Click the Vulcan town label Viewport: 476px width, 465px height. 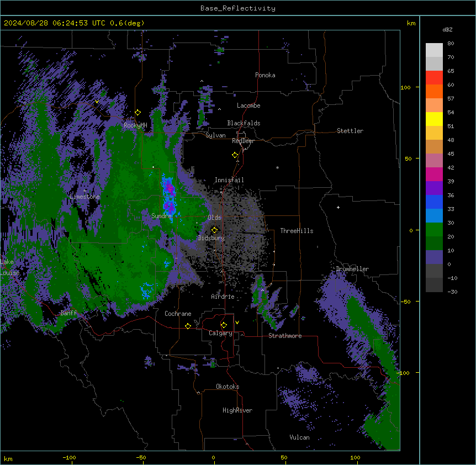299,437
